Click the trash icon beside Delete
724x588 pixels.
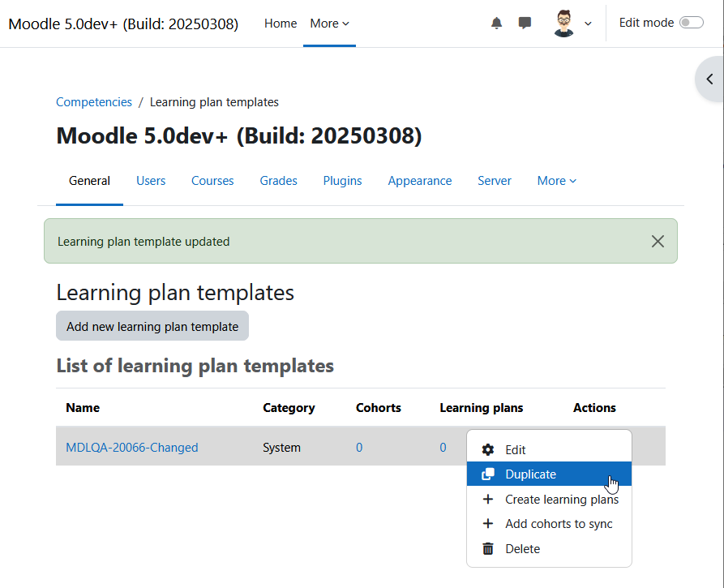click(487, 548)
